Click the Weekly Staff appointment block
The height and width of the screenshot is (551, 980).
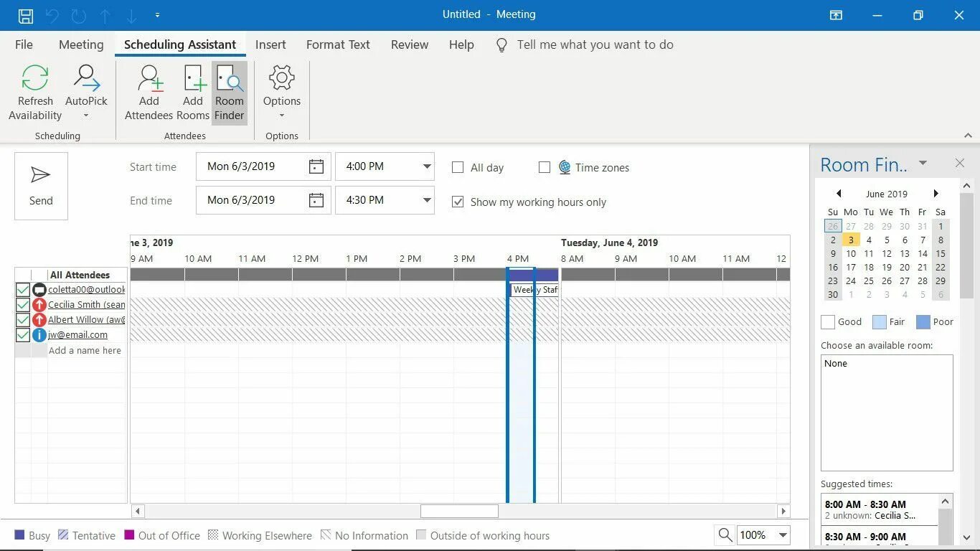pyautogui.click(x=534, y=290)
